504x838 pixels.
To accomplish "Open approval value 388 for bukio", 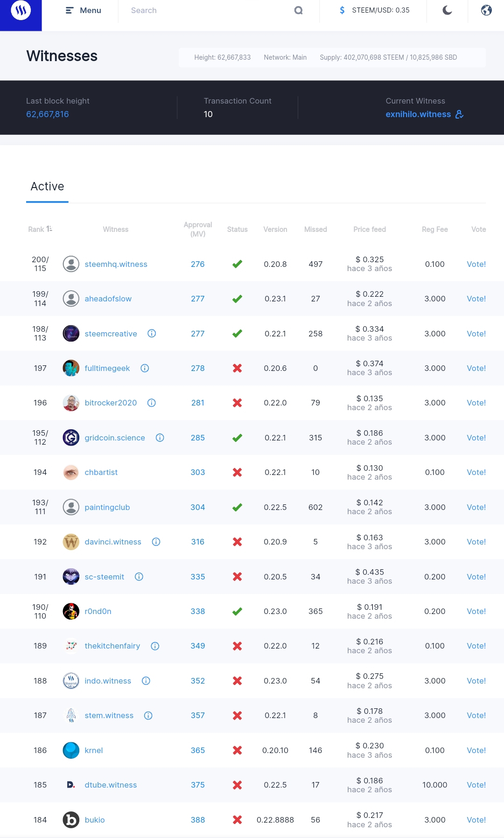I will click(198, 820).
